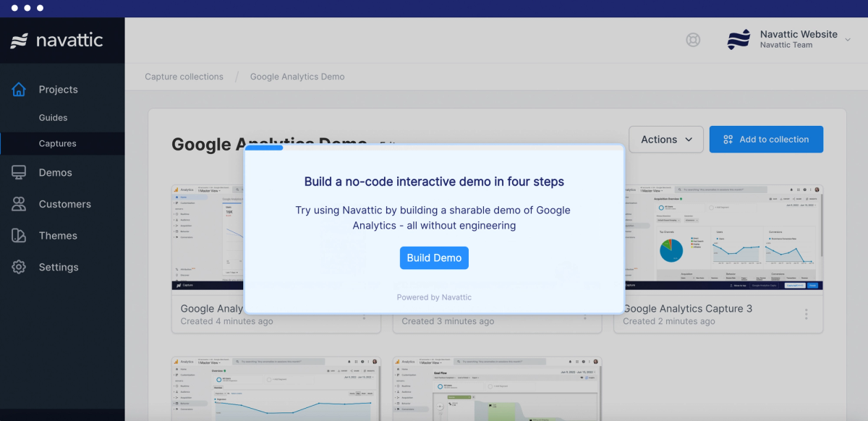Click the Navattic logo in the sidebar
Viewport: 868px width, 421px height.
pyautogui.click(x=57, y=41)
